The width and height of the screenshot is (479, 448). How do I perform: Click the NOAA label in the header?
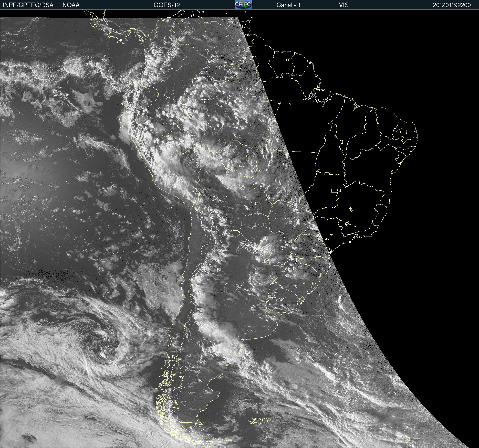coord(71,5)
